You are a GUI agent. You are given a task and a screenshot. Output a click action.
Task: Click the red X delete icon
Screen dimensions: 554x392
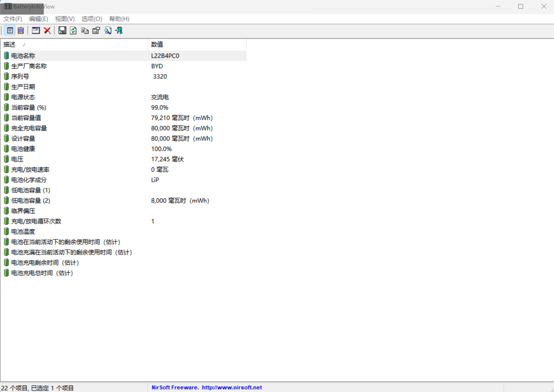[47, 31]
